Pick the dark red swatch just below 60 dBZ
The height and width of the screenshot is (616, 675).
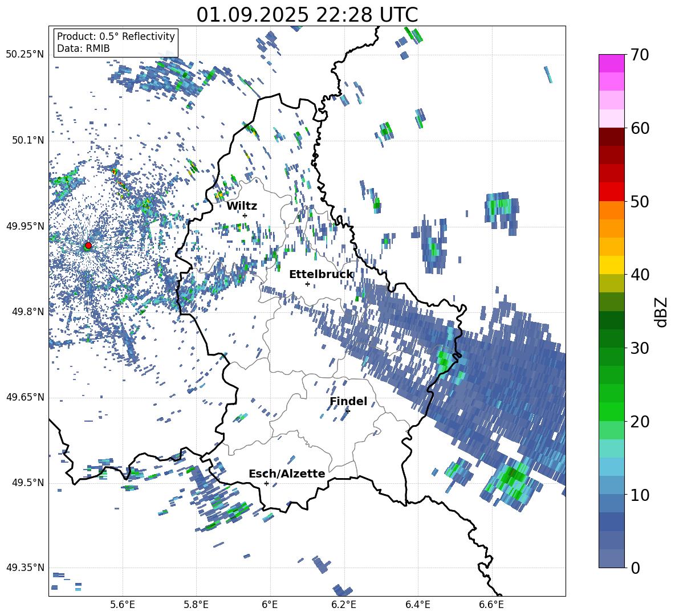(611, 137)
